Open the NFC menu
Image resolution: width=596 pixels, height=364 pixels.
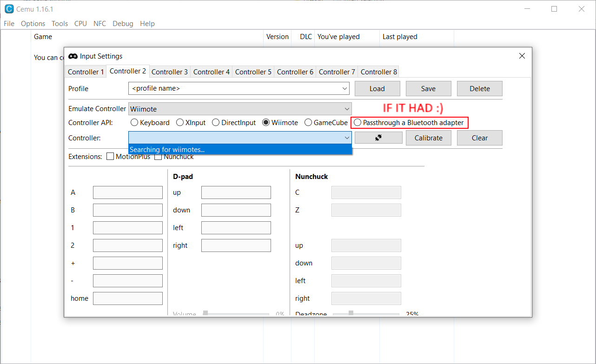(99, 24)
